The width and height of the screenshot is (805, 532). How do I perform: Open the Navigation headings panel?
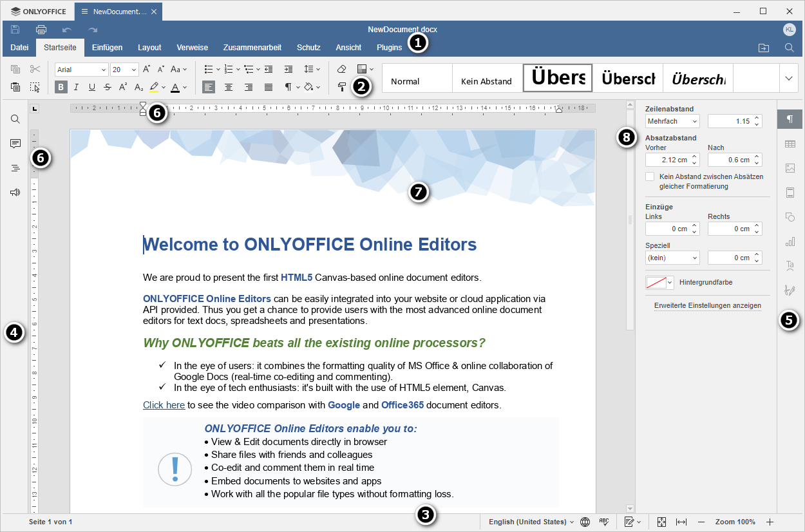point(15,168)
